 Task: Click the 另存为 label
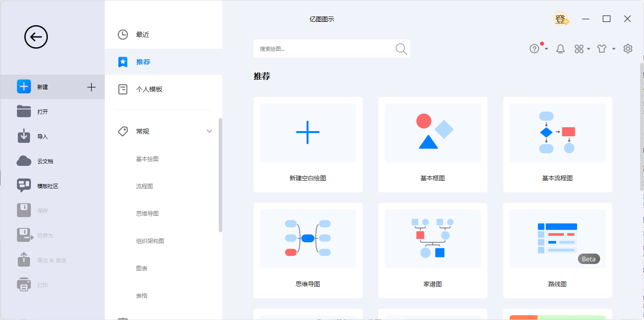coord(45,235)
